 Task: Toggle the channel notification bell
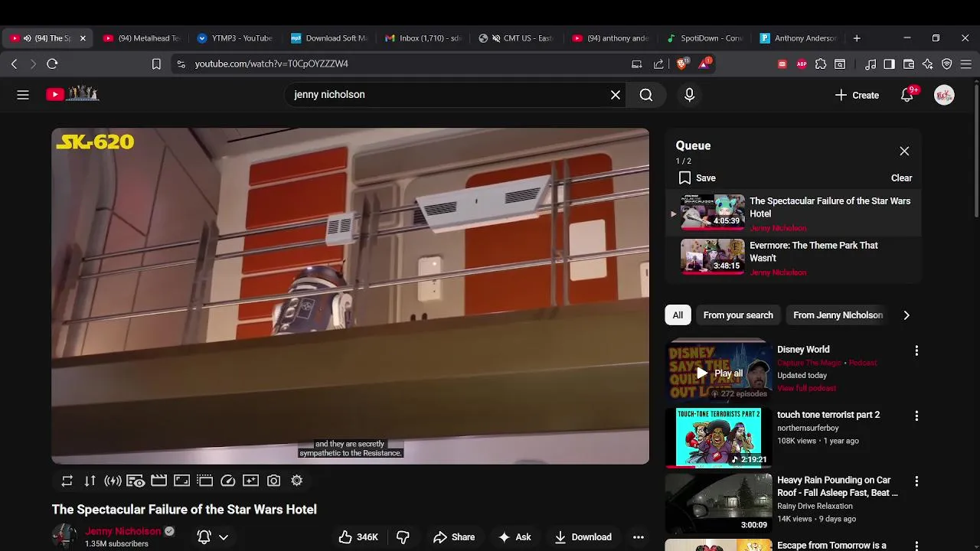[204, 537]
